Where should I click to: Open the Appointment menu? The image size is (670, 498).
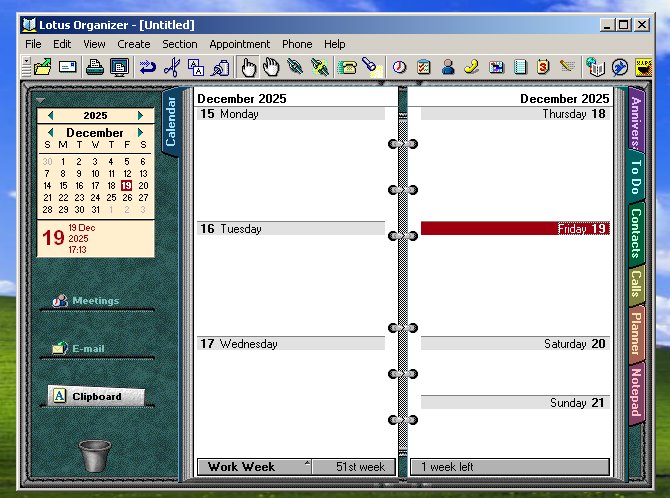pos(239,44)
